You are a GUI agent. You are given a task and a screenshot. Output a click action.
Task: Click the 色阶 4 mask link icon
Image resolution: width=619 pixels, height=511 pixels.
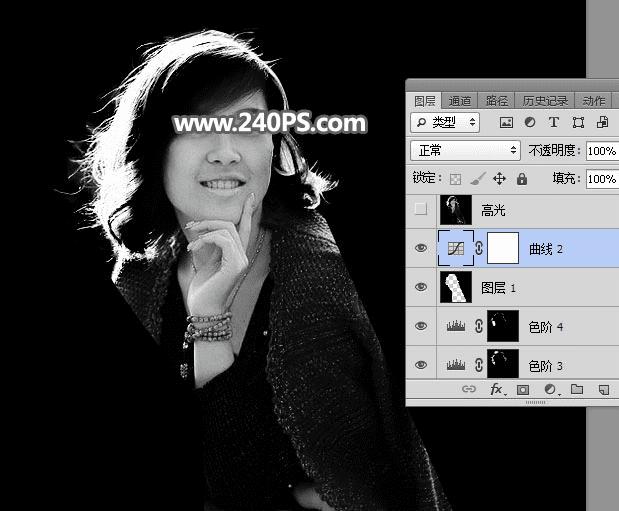[x=479, y=326]
